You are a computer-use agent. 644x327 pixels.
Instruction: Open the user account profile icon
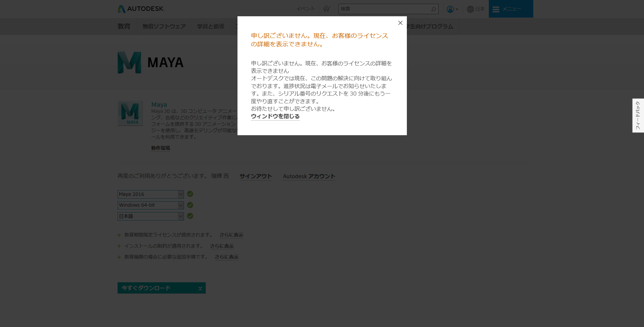[x=450, y=9]
